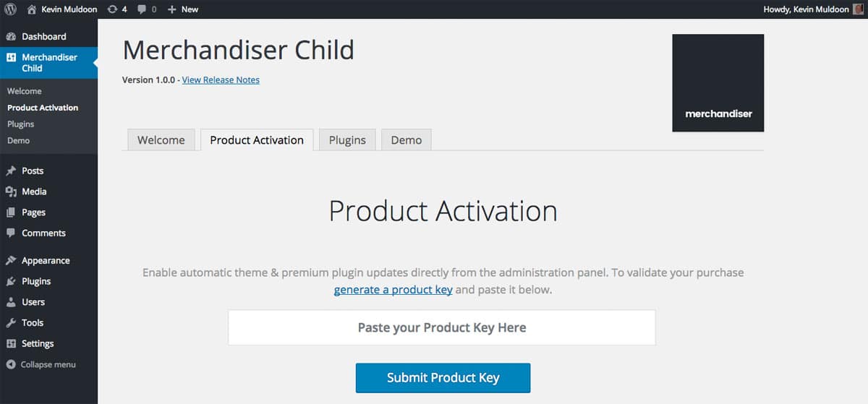Click the plus New icon in admin bar
868x404 pixels.
point(171,9)
